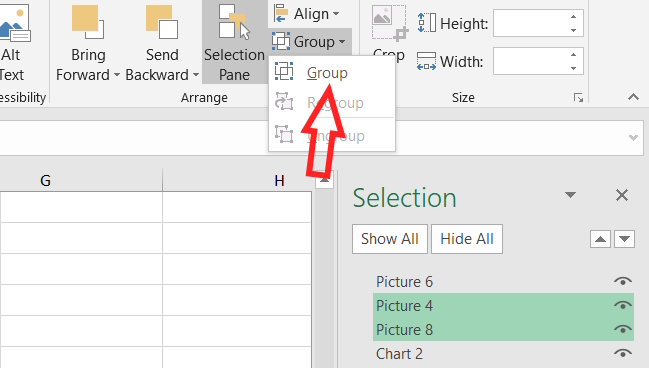Open the Align menu in Arrange
This screenshot has width=649, height=368.
point(307,14)
